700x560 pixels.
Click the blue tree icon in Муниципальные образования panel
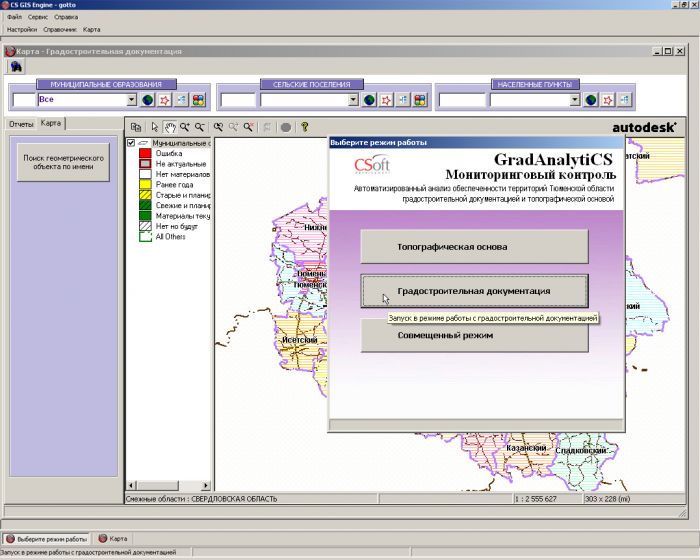[x=182, y=100]
